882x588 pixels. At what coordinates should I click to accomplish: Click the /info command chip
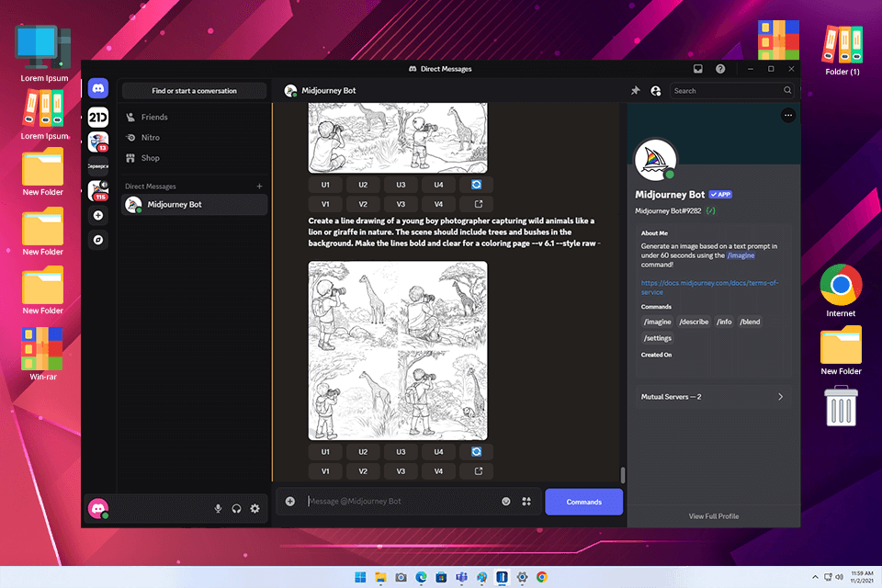click(724, 322)
